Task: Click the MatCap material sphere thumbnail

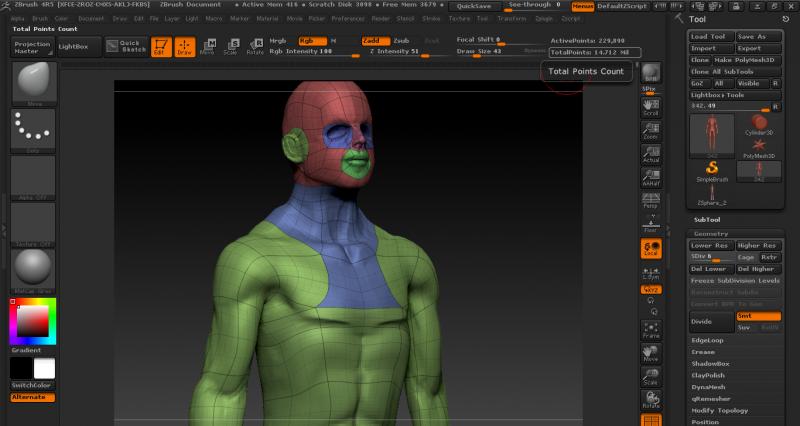Action: 33,268
